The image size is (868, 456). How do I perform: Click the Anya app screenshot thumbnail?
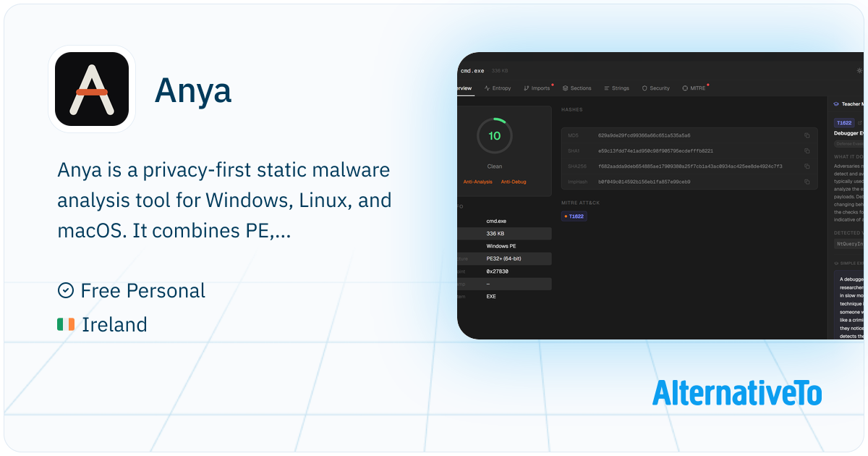661,195
